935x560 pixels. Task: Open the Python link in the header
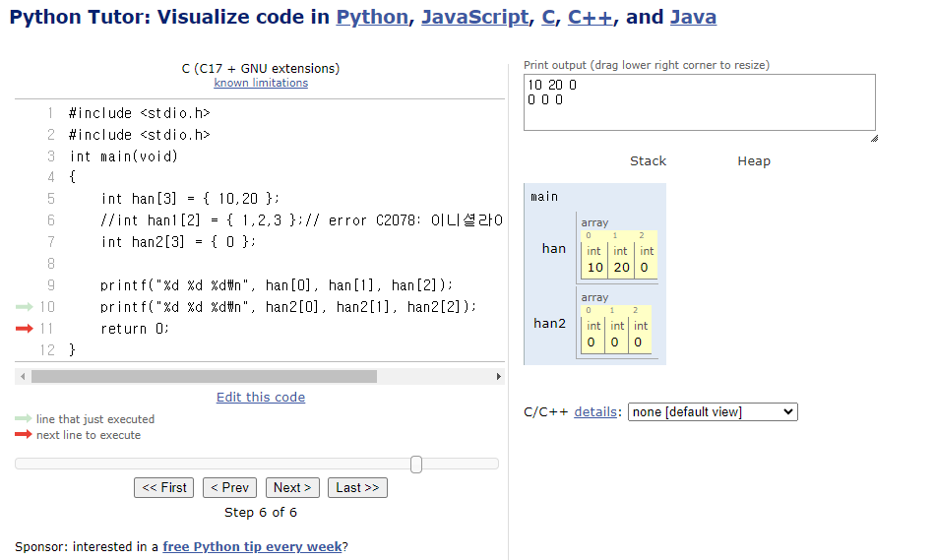372,17
